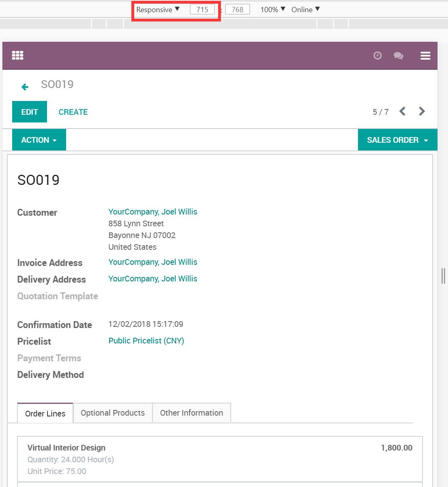
Task: Open the Responsive device dropdown
Action: pyautogui.click(x=158, y=10)
